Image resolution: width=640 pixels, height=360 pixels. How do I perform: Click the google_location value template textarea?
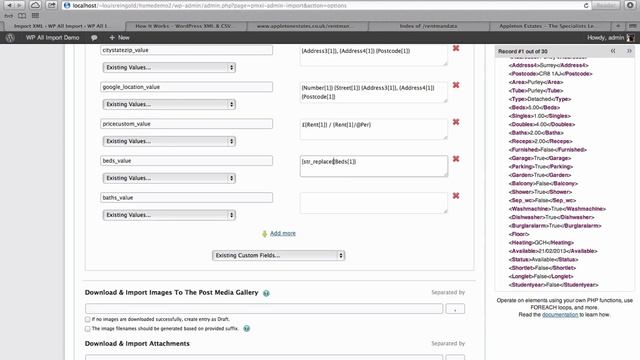tap(374, 92)
